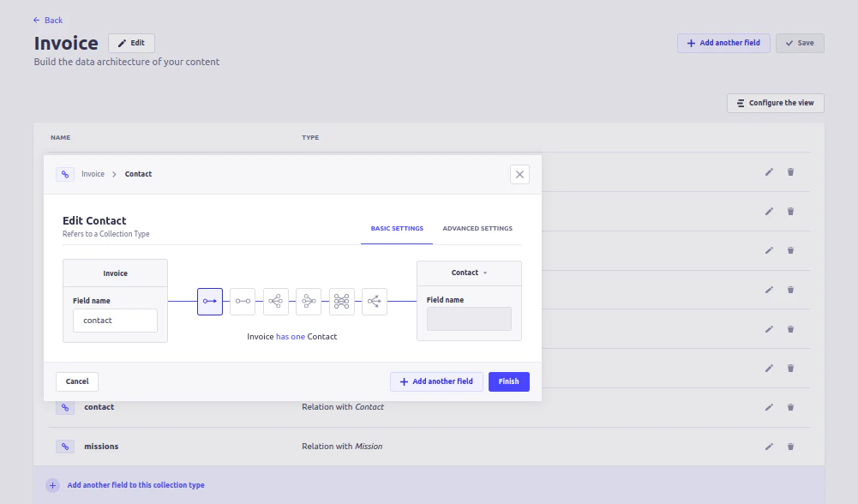Save the Invoice collection type
Image resolution: width=858 pixels, height=504 pixels.
point(799,43)
